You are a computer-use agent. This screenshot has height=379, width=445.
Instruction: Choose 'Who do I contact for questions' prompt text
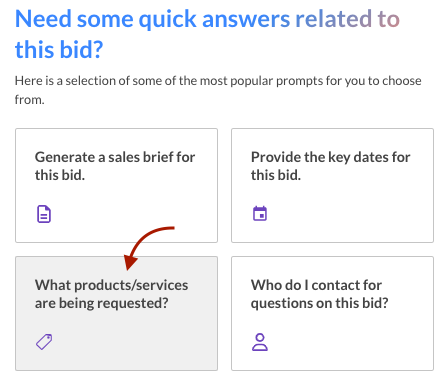coord(319,294)
